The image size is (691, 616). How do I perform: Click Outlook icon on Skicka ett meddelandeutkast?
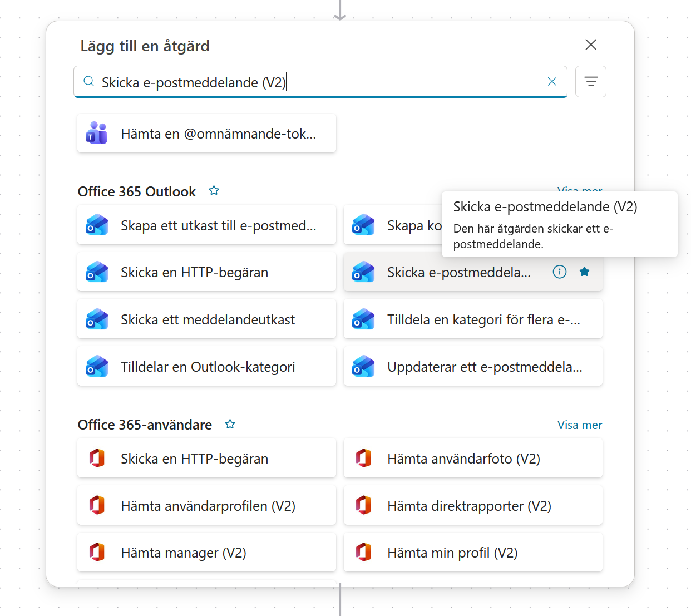pyautogui.click(x=97, y=319)
